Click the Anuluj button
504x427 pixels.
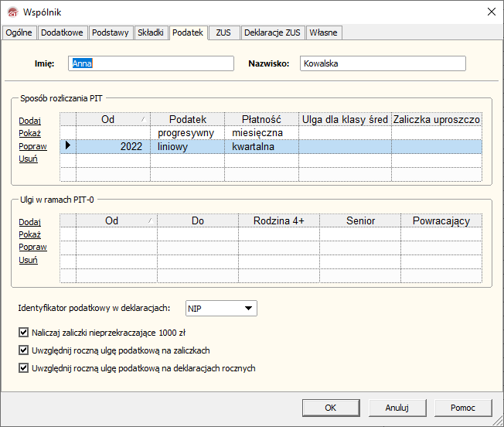point(396,408)
